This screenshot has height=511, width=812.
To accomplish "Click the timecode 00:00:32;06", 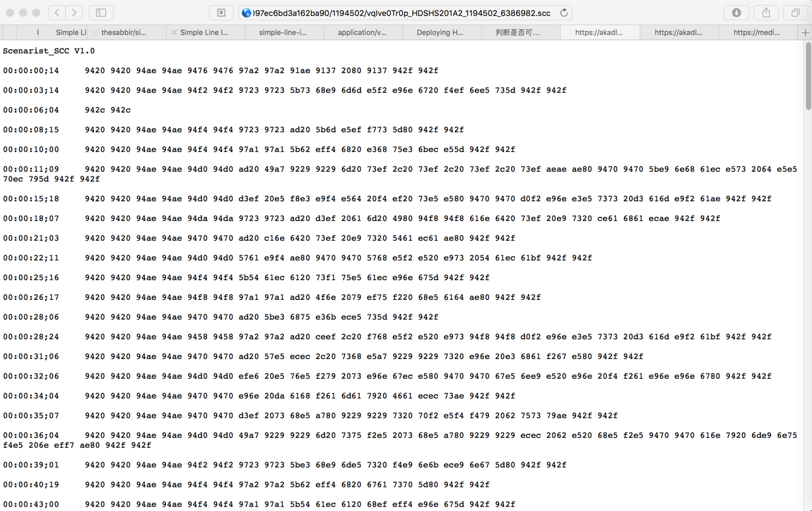I will (x=31, y=376).
